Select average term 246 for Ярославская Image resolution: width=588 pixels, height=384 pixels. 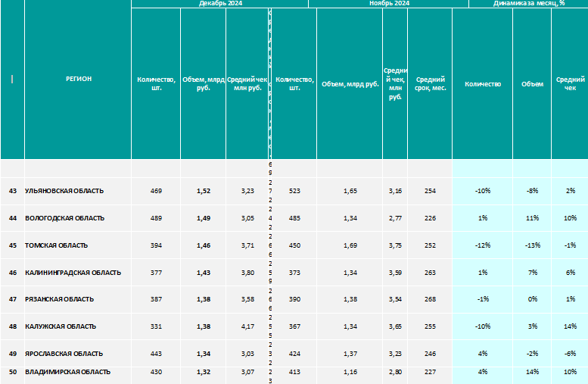tap(430, 354)
